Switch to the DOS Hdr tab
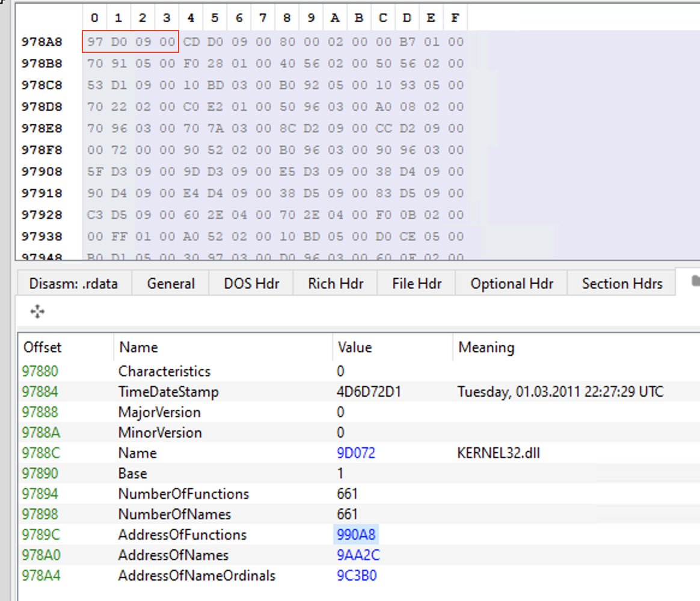This screenshot has height=601, width=700. (251, 282)
